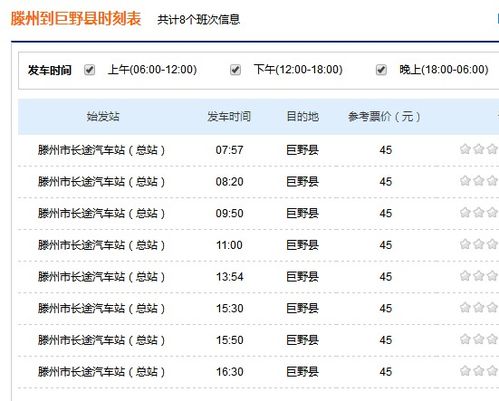499x401 pixels.
Task: Click the 滕州到巨野县时刻表 title
Action: pyautogui.click(x=76, y=19)
